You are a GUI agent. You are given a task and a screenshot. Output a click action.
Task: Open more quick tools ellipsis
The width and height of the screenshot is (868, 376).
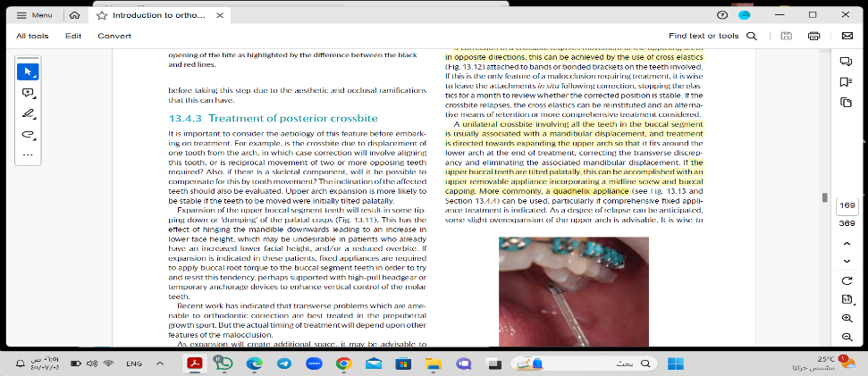coord(28,155)
